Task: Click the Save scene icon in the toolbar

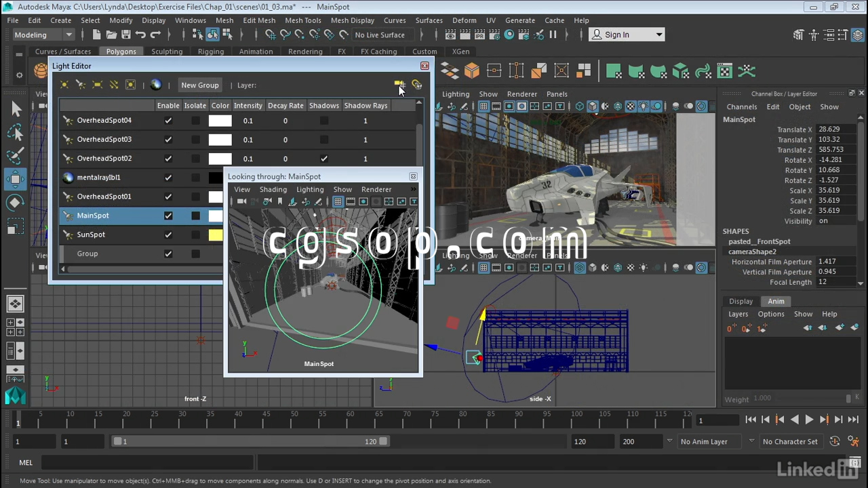Action: (126, 35)
